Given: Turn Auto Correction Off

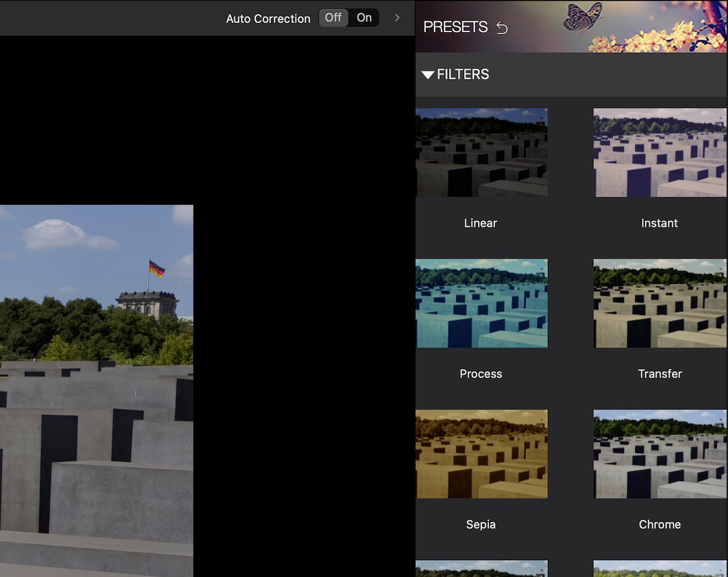Looking at the screenshot, I should tap(332, 18).
